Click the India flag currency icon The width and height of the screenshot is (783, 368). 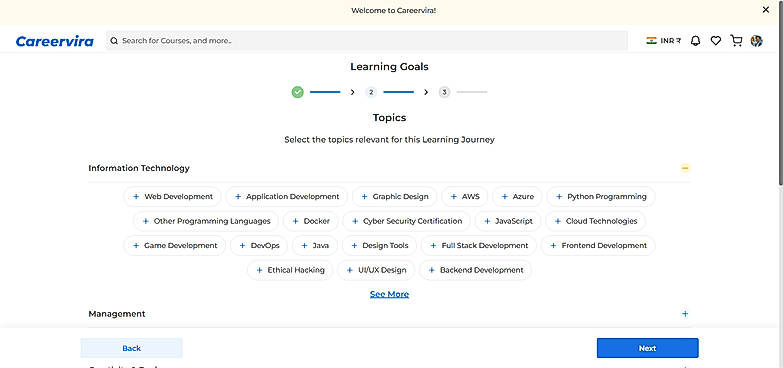tap(651, 41)
